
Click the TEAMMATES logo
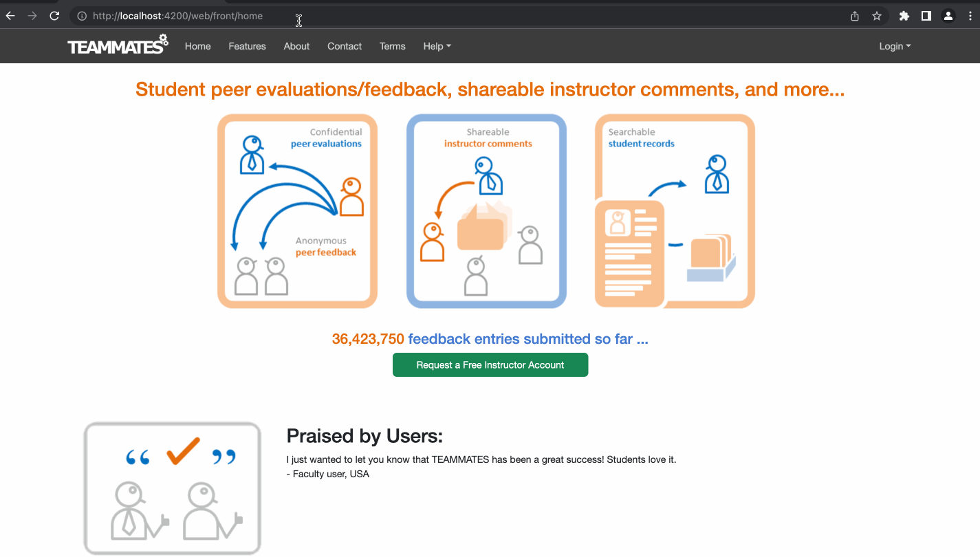(117, 45)
